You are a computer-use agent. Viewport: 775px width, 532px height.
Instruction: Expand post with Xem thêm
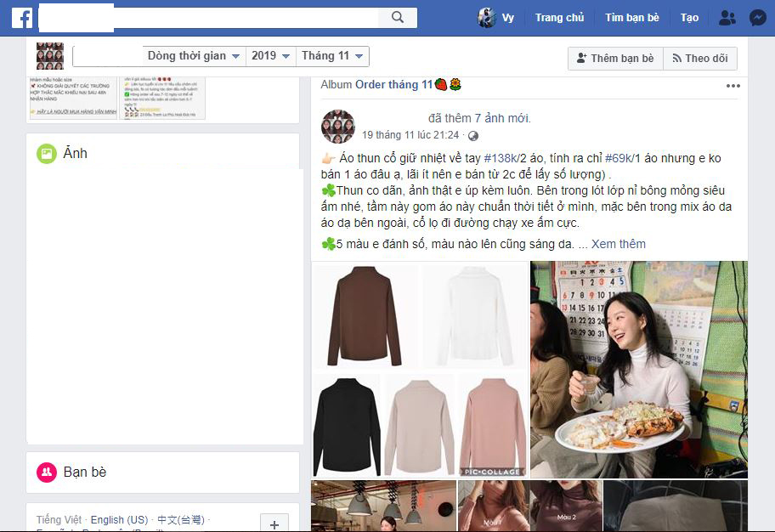[619, 244]
